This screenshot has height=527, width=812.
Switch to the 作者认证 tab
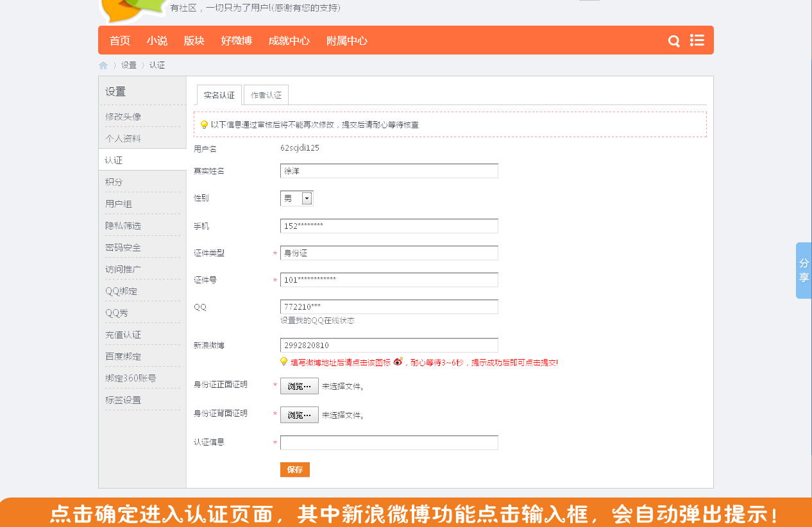[x=266, y=95]
